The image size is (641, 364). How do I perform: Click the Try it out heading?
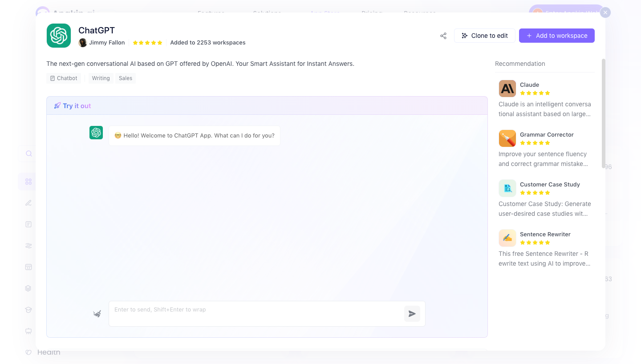point(77,106)
